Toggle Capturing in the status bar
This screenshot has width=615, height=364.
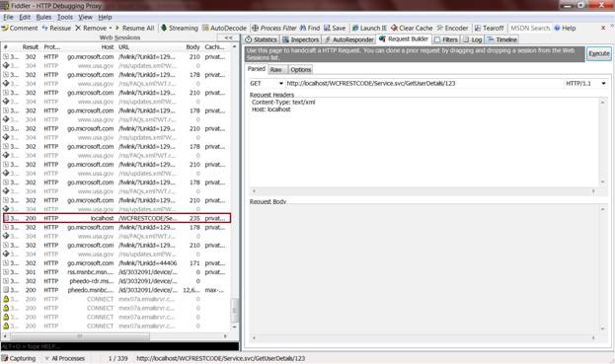tap(19, 358)
